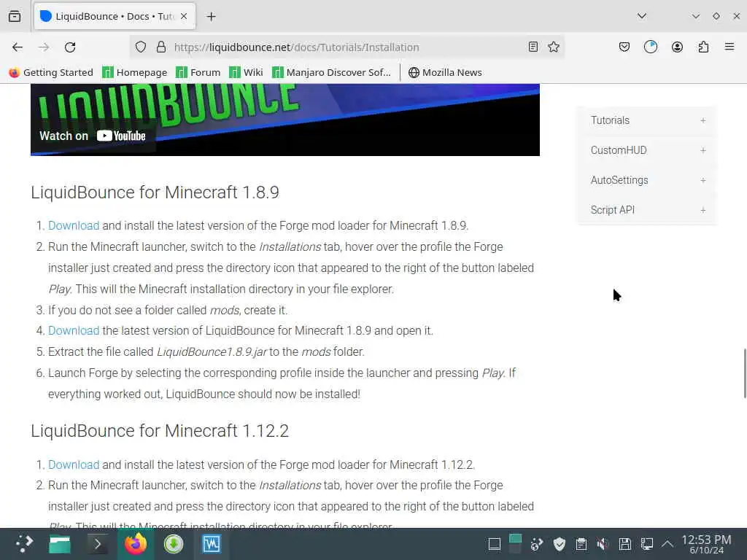Go back to previous page

pyautogui.click(x=18, y=47)
